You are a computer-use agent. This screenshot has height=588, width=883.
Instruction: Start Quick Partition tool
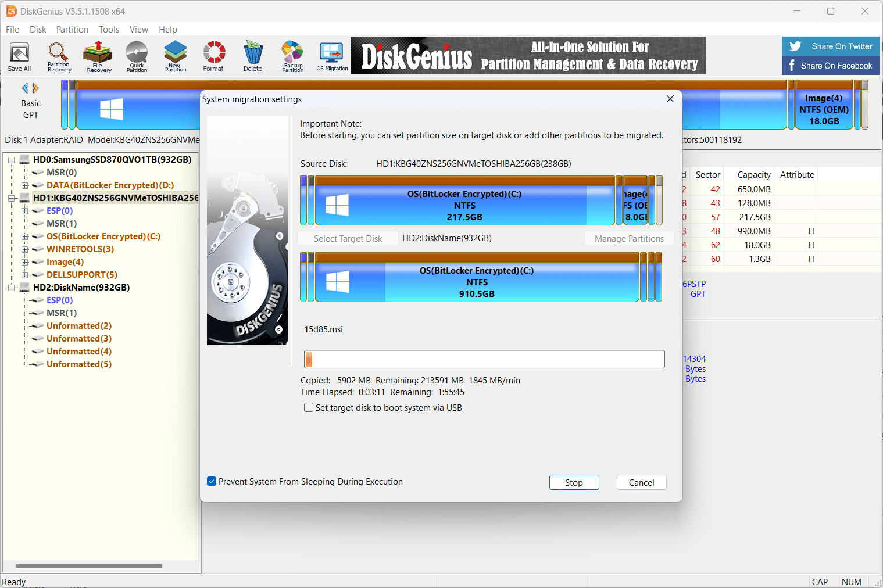pos(137,56)
